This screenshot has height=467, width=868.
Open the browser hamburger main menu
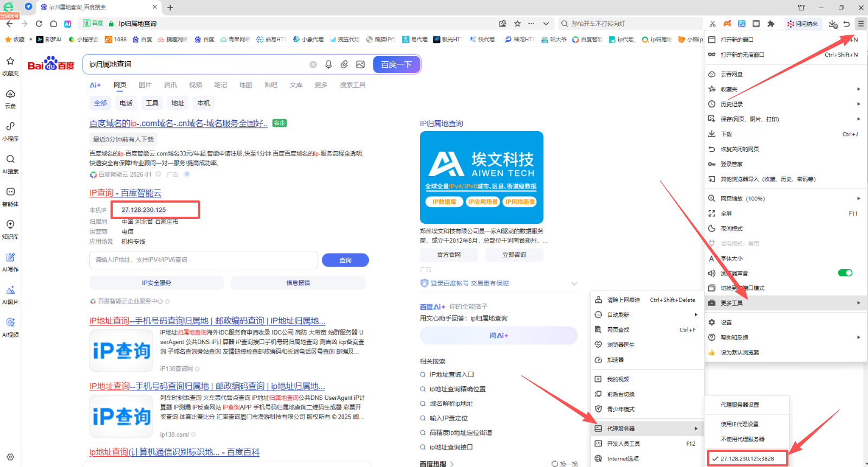[860, 24]
